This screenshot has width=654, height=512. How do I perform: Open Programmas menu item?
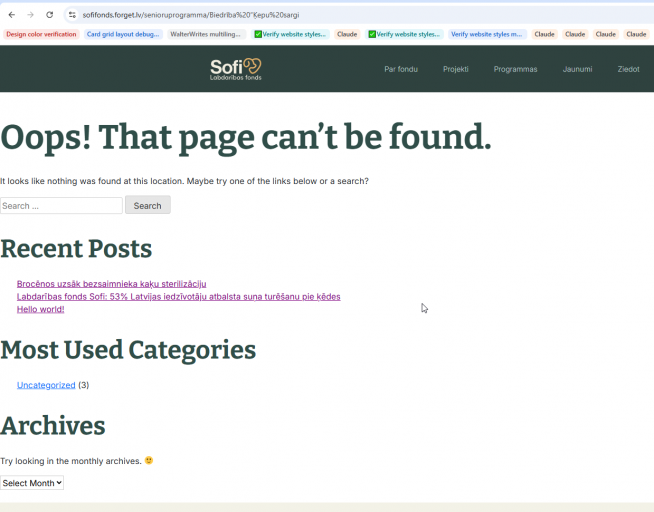click(515, 69)
